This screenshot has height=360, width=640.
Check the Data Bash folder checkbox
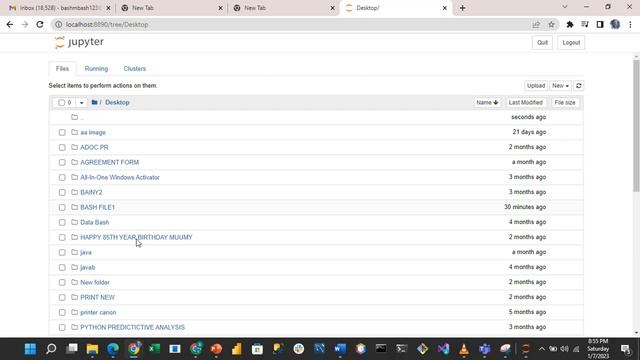coord(62,222)
